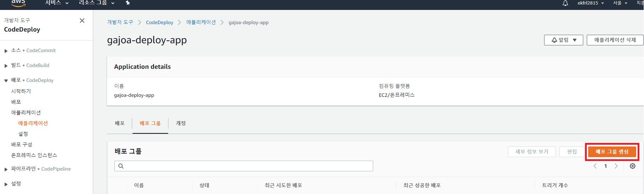Select the highlighted 애플리케이션 sub-item in sidebar

(33, 123)
